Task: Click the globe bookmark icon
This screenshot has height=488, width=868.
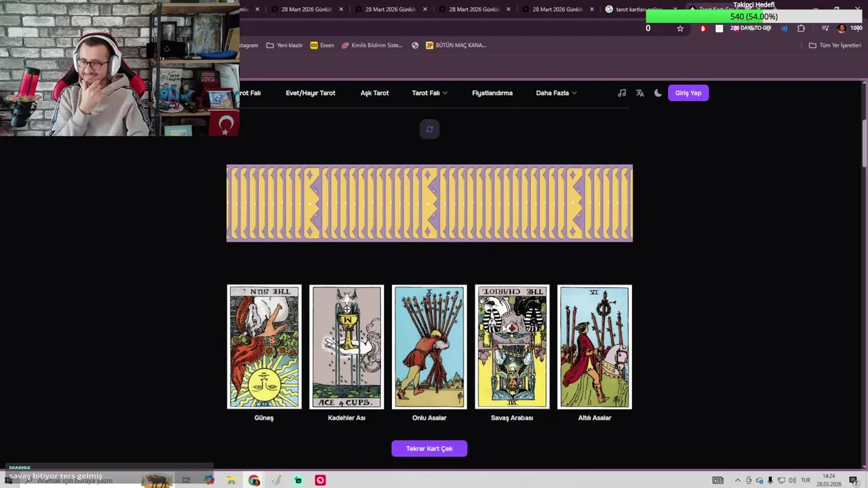Action: point(415,45)
